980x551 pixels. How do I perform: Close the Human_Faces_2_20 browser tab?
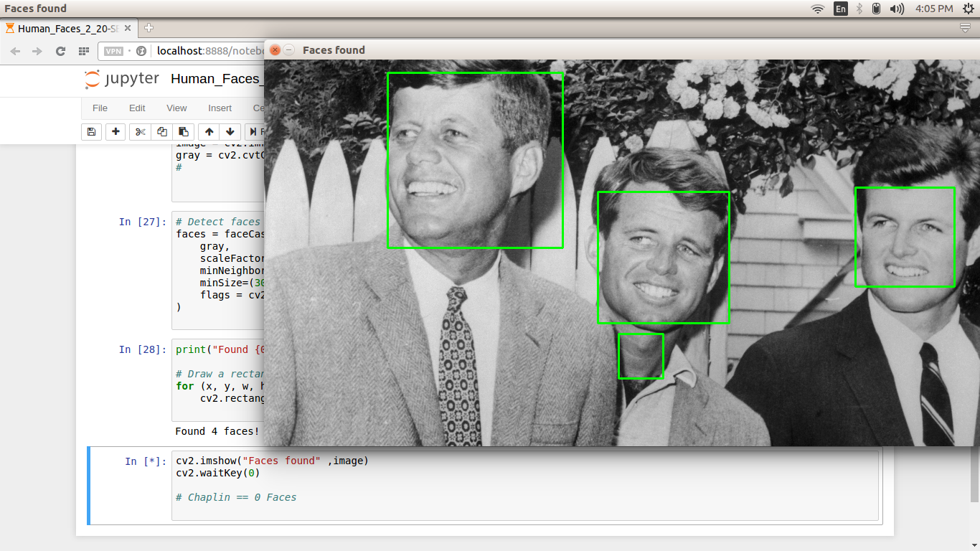[128, 28]
